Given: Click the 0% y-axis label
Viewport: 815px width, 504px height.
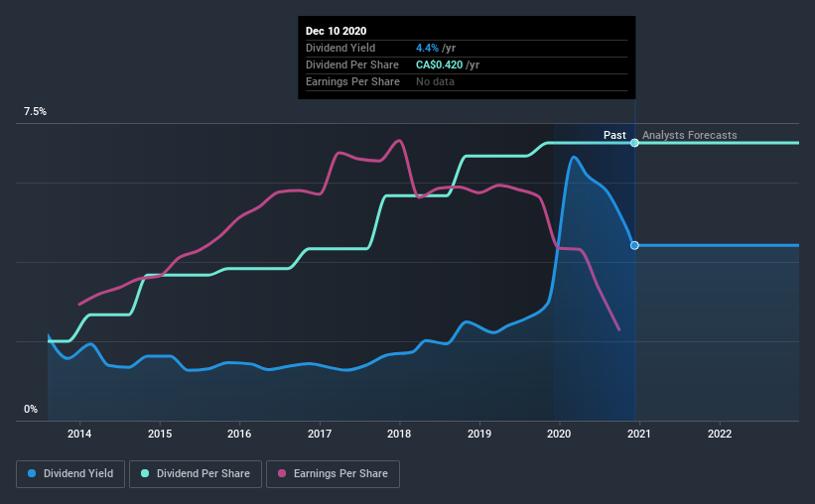Looking at the screenshot, I should pyautogui.click(x=31, y=410).
